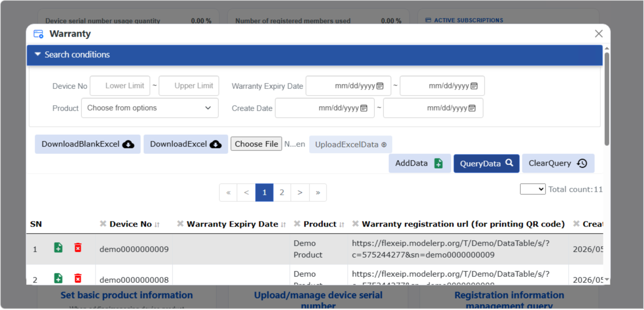Close the Warranty dialog

pyautogui.click(x=598, y=34)
